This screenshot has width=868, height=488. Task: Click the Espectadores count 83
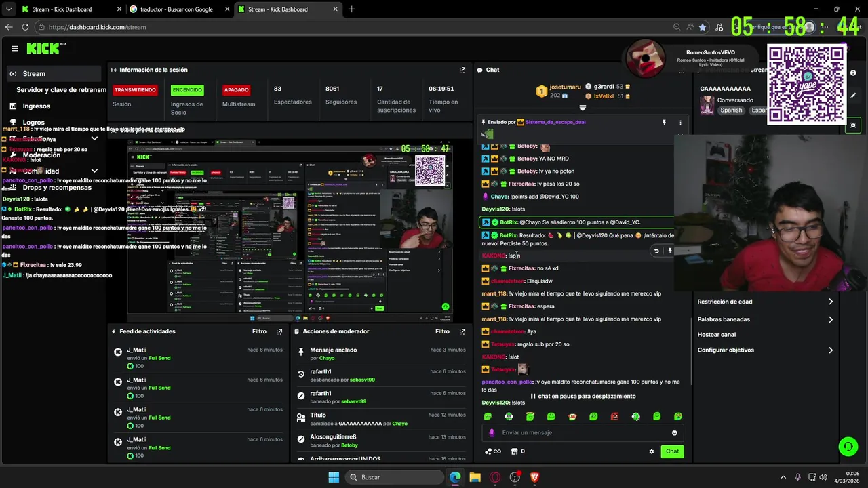click(277, 89)
